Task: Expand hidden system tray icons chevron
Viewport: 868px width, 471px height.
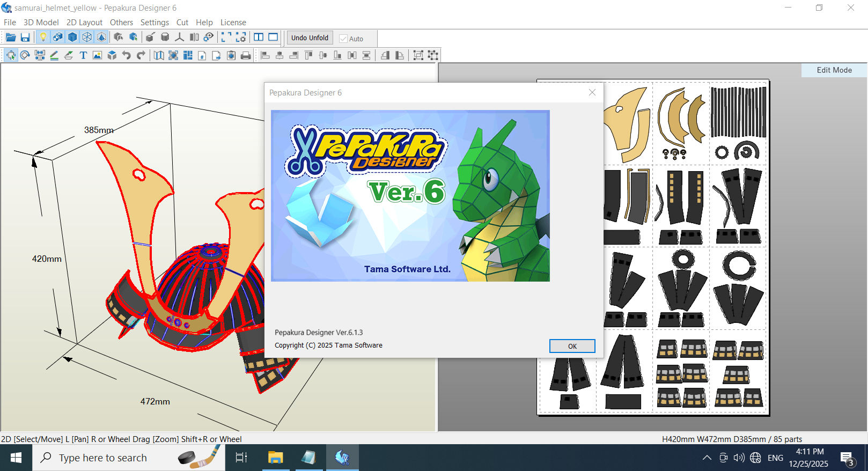Action: point(707,458)
